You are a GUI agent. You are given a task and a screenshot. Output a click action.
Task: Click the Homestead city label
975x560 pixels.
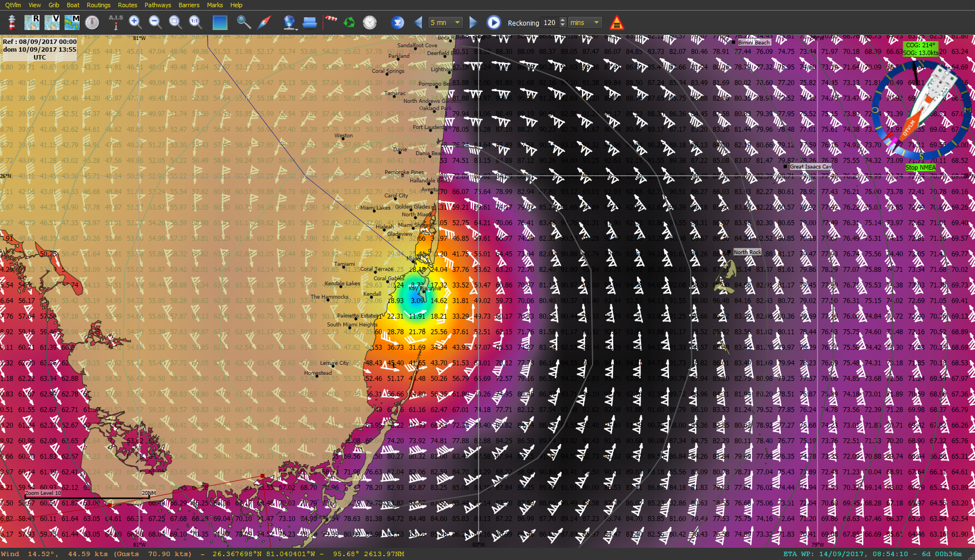[x=318, y=373]
